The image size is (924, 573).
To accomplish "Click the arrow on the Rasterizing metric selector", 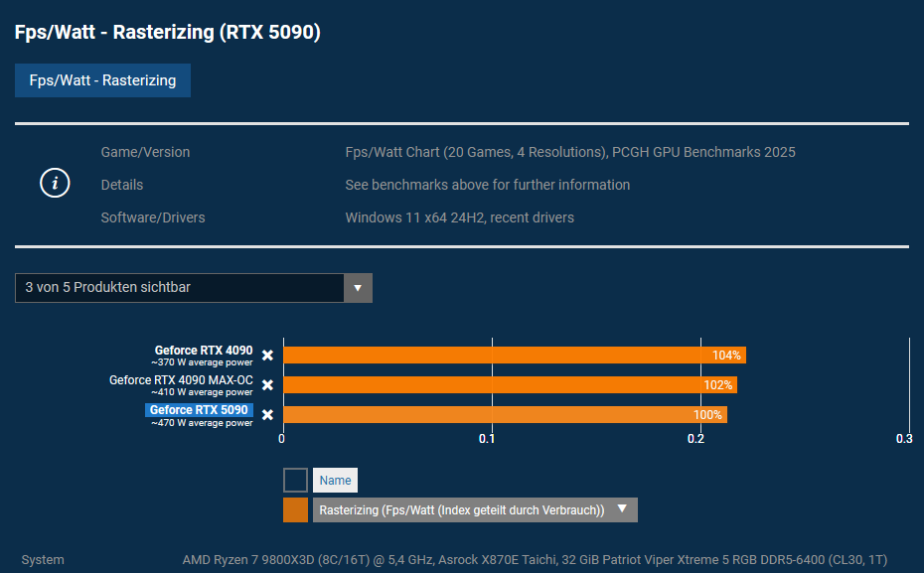I will (x=622, y=508).
